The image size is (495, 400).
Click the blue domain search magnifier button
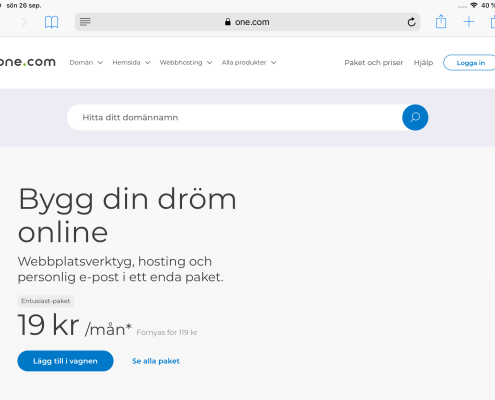click(x=415, y=117)
